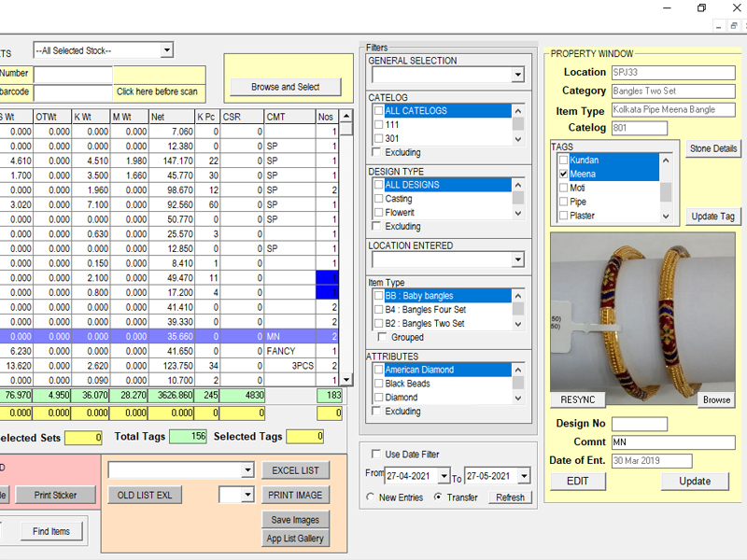Enable Excluding under CATELOG
This screenshot has width=747, height=560.
click(x=376, y=152)
